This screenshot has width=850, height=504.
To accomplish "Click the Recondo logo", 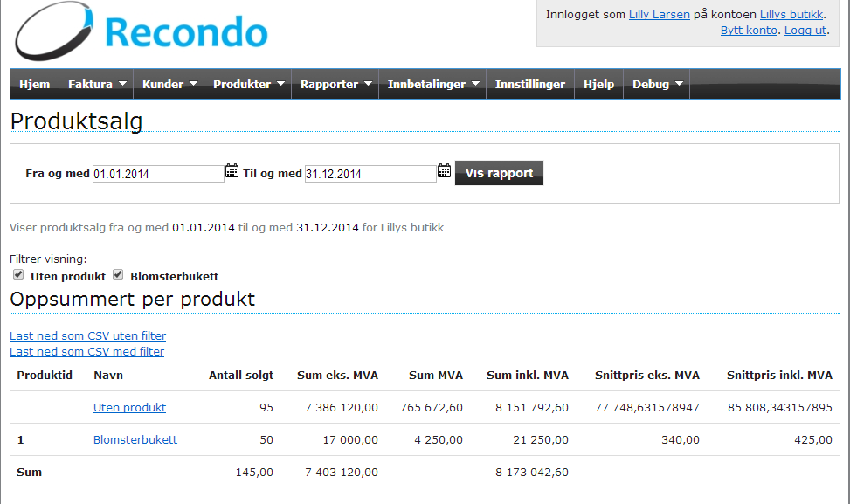I will (142, 32).
